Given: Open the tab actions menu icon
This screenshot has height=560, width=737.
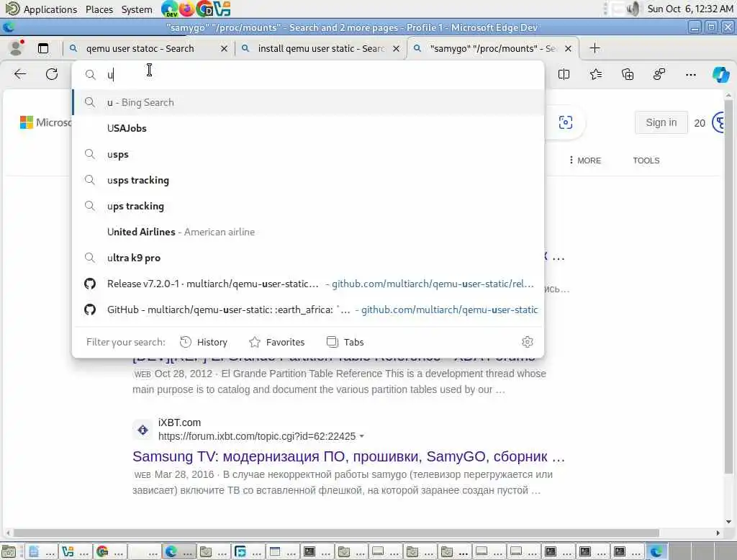Looking at the screenshot, I should point(43,48).
